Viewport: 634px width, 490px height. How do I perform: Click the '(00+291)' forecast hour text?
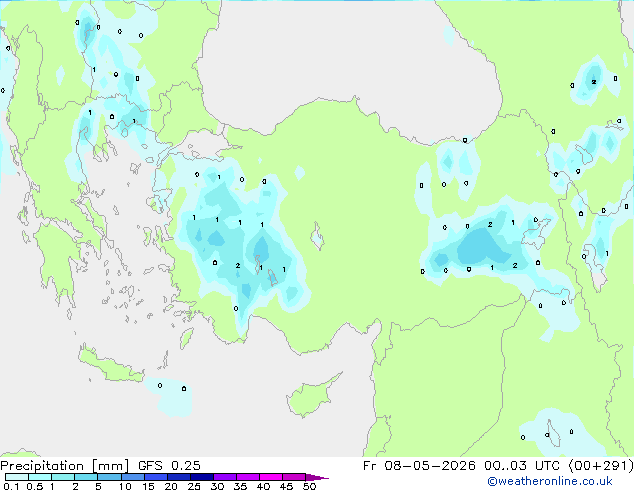coord(600,466)
